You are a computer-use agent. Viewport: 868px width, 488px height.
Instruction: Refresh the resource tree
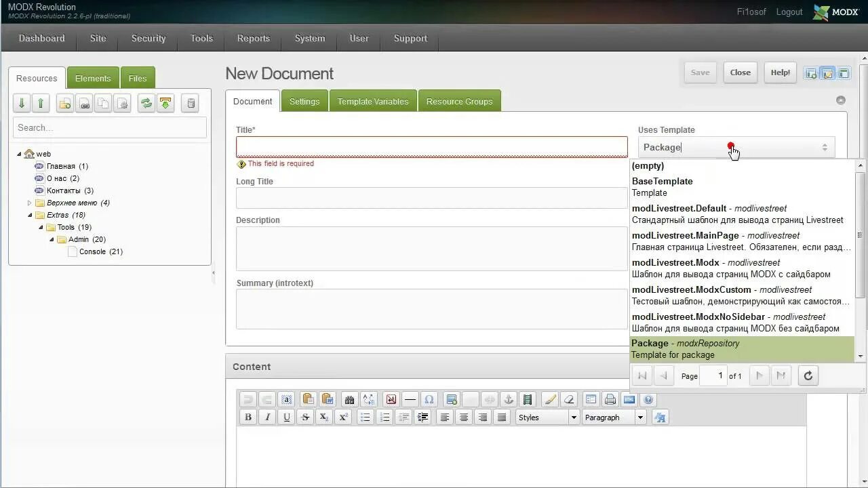coord(146,103)
